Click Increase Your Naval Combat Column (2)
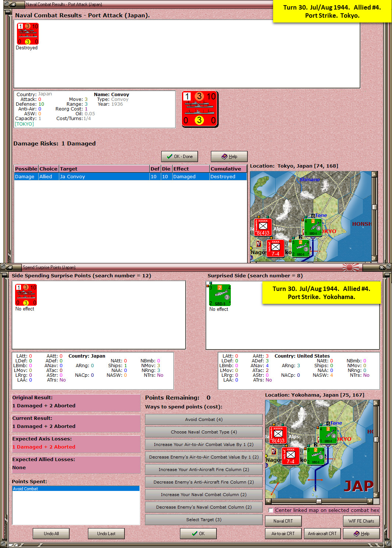Screen dimensions: 392x548 tap(204, 495)
